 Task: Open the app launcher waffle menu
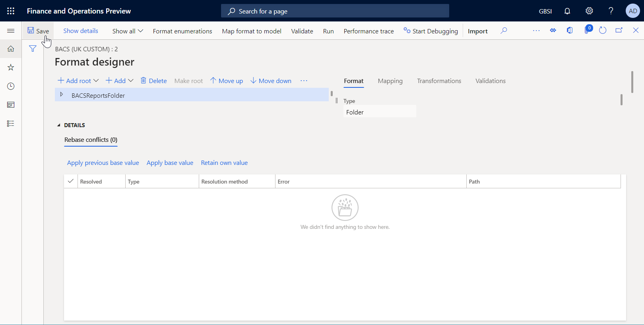tap(11, 11)
